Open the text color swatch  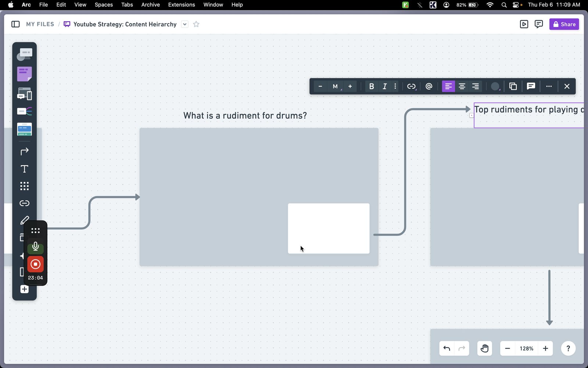click(x=495, y=86)
